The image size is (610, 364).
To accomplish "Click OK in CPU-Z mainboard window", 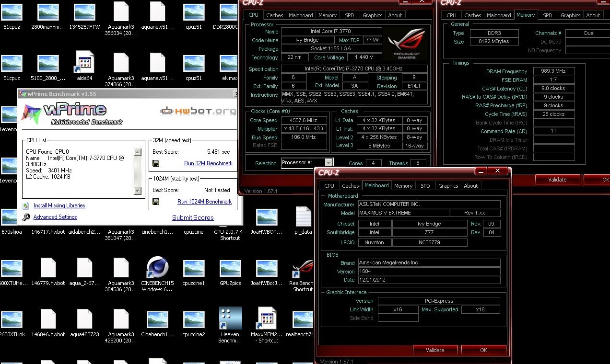I will [483, 350].
